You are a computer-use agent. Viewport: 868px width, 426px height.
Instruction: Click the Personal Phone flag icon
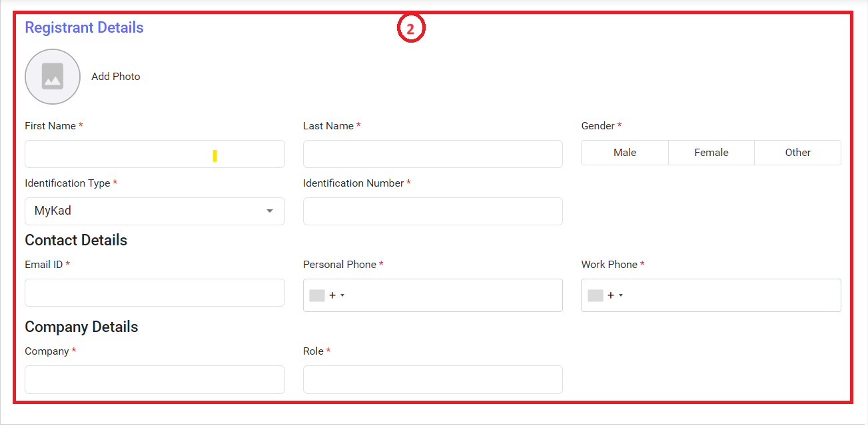(x=317, y=295)
